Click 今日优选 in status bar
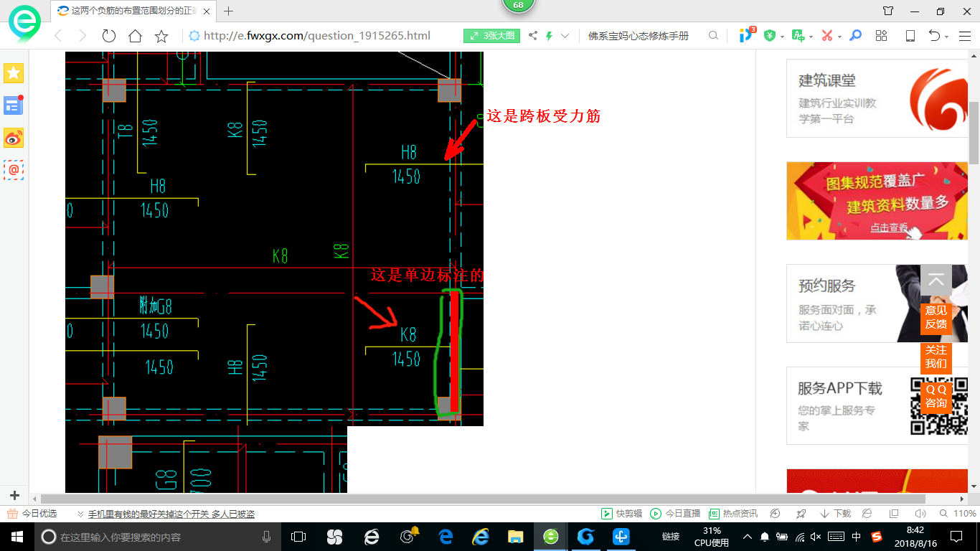This screenshot has height=551, width=980. [x=32, y=514]
